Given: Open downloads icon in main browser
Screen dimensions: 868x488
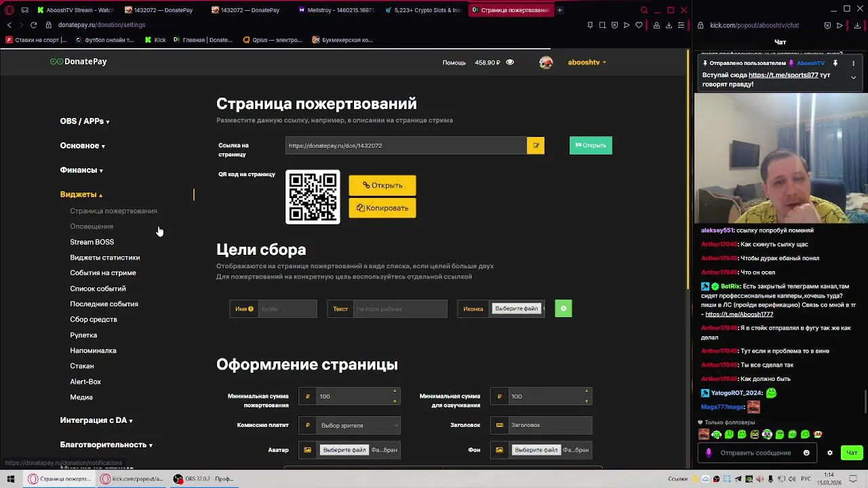Looking at the screenshot, I should tap(669, 25).
